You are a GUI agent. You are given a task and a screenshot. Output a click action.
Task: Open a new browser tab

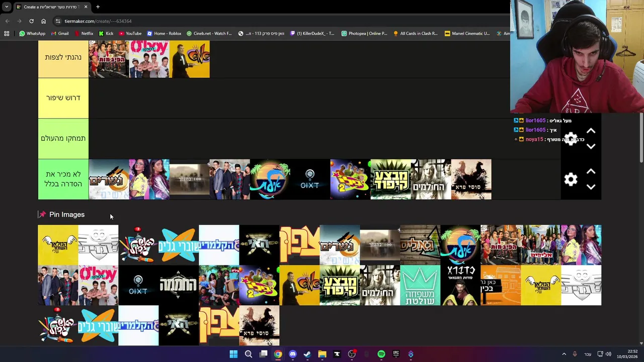click(98, 7)
